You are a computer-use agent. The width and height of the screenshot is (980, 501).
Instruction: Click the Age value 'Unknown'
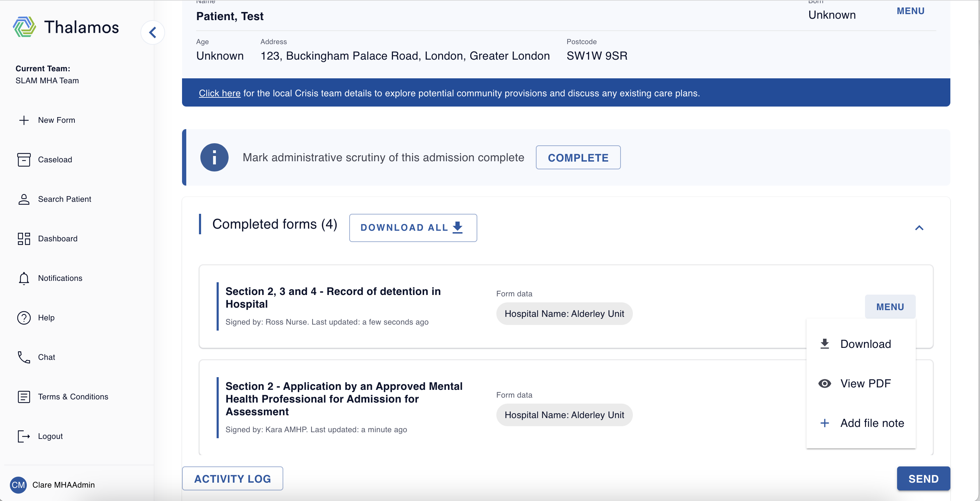(x=220, y=56)
